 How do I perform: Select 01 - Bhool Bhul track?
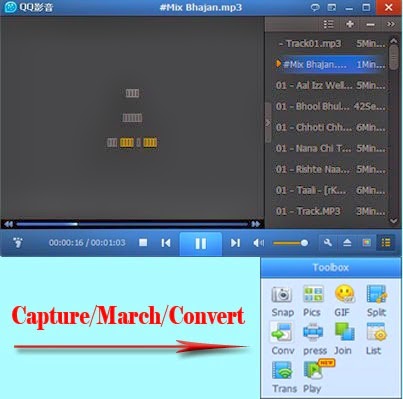click(331, 106)
